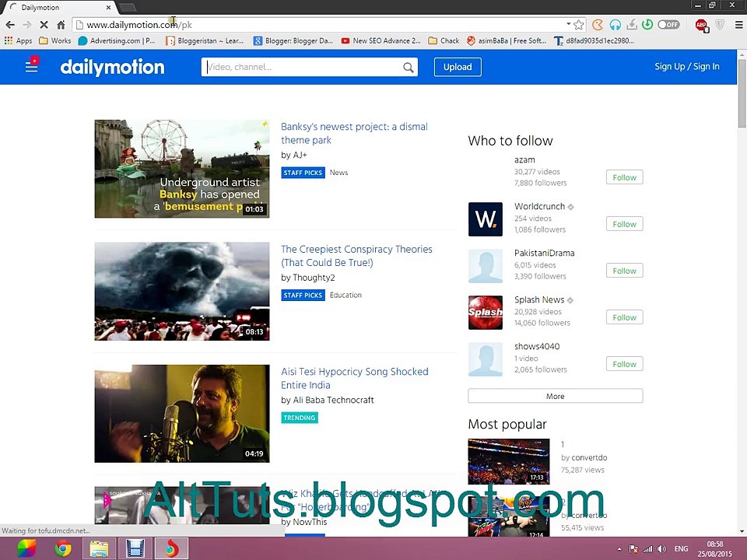
Task: Play the singer with microphone thumbnail
Action: (x=182, y=413)
